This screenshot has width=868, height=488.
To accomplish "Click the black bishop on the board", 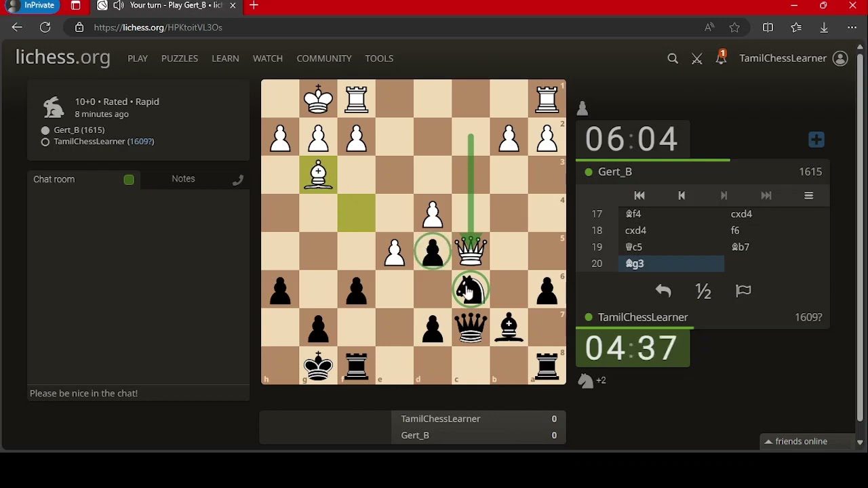I will point(509,328).
